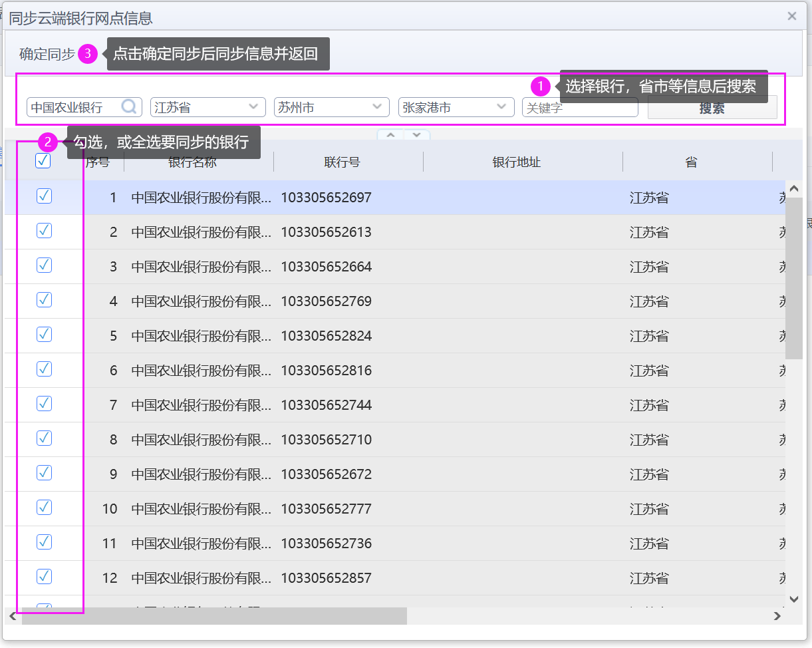Click the vertical scrollbar up arrow
The height and width of the screenshot is (648, 812).
coord(793,189)
